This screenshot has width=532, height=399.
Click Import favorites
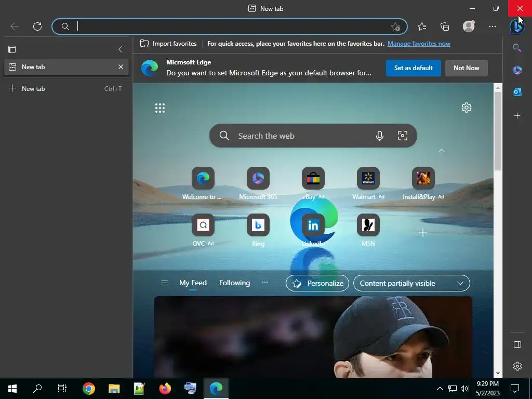coord(168,44)
